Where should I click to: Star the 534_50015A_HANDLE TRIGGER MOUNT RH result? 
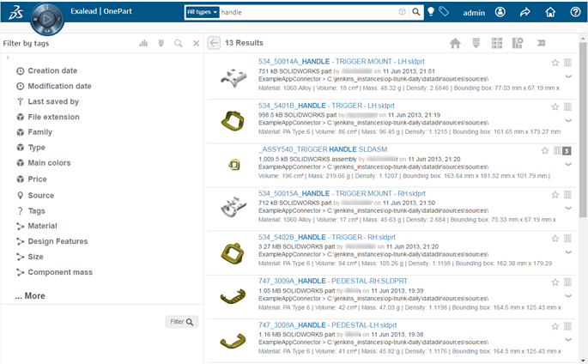555,195
